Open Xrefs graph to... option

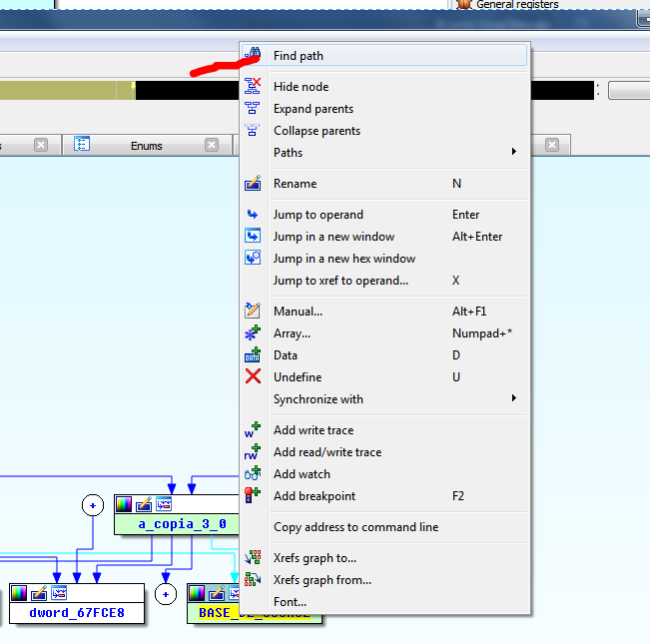click(x=315, y=558)
